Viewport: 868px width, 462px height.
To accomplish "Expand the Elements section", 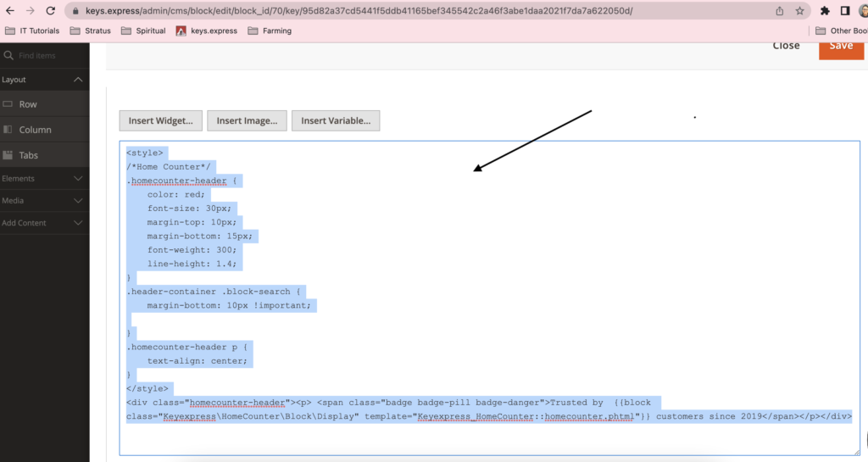I will [x=79, y=179].
